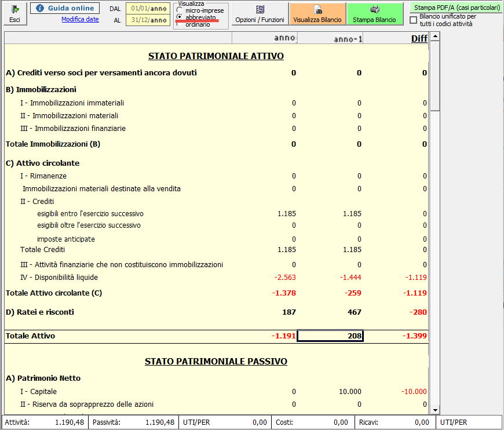The height and width of the screenshot is (430, 504).
Task: Open the Guida online help
Action: pyautogui.click(x=65, y=8)
